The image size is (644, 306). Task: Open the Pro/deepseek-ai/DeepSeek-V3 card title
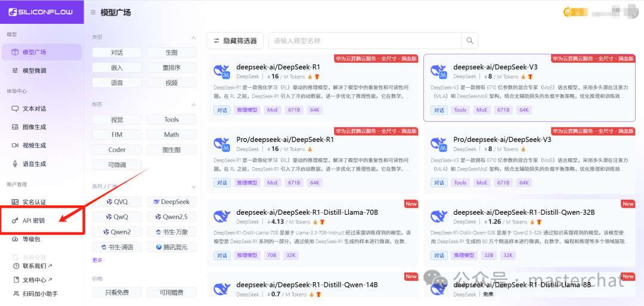[x=502, y=140]
